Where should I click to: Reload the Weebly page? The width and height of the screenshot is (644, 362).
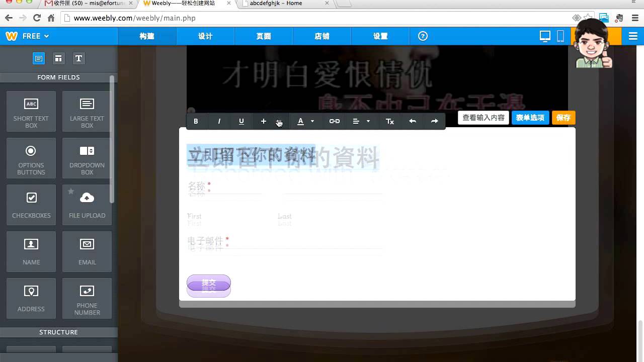pyautogui.click(x=37, y=18)
